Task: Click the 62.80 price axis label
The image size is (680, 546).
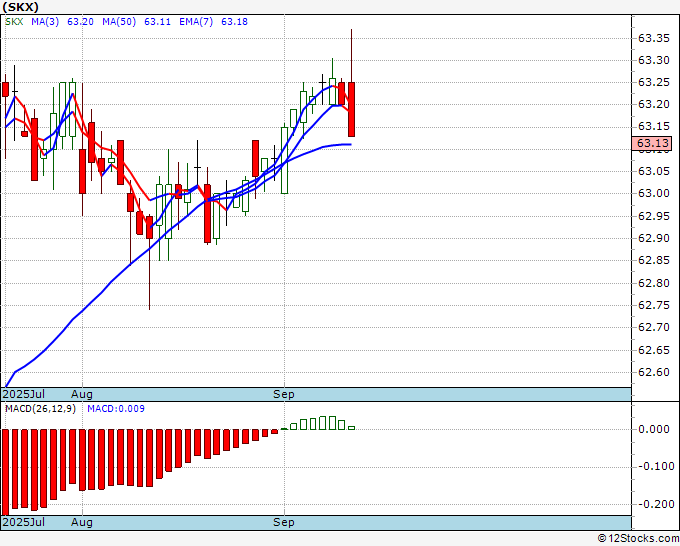Action: [654, 283]
